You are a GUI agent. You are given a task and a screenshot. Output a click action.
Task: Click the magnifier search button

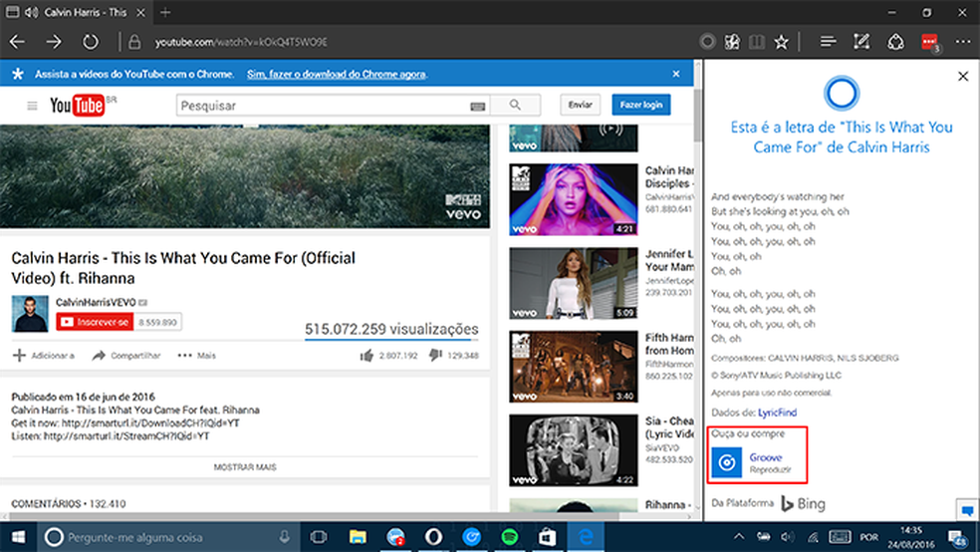[x=515, y=105]
